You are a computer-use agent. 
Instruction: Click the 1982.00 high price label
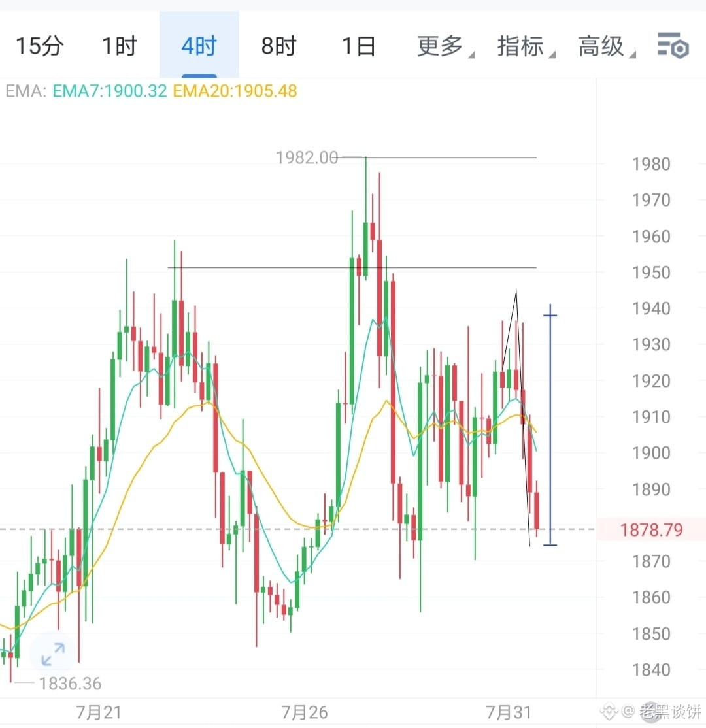pyautogui.click(x=307, y=157)
